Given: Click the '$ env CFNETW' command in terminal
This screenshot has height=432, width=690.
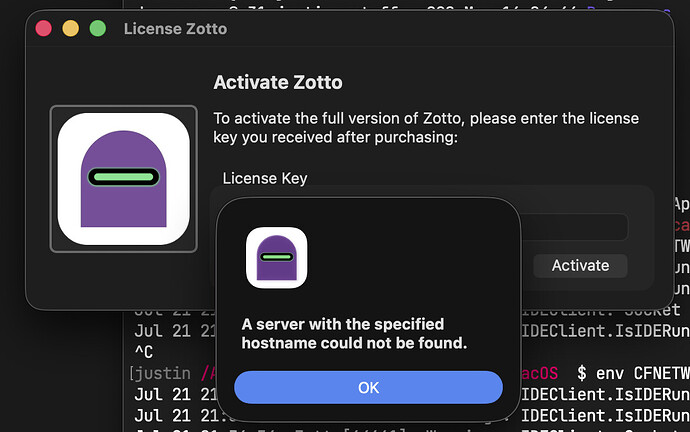Looking at the screenshot, I should click(x=633, y=373).
